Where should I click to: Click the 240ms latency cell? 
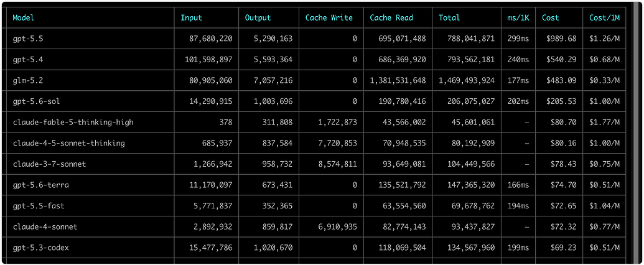(518, 60)
